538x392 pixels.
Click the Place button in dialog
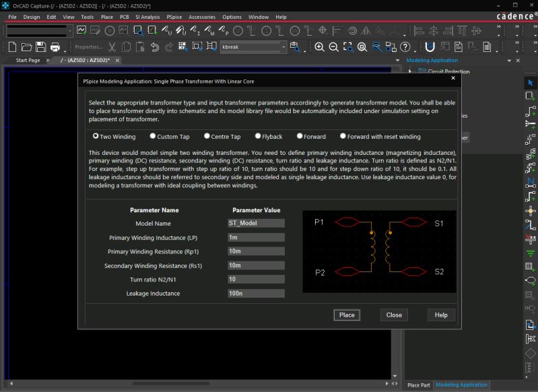(347, 315)
